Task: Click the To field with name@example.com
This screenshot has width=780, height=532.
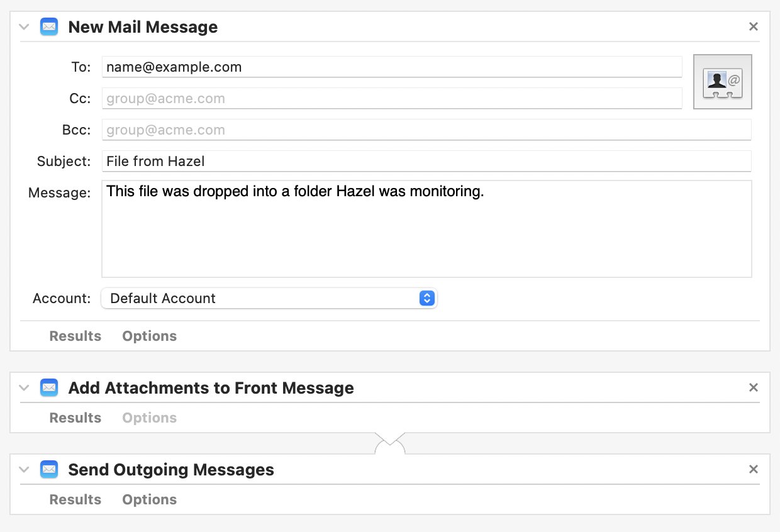Action: tap(392, 67)
